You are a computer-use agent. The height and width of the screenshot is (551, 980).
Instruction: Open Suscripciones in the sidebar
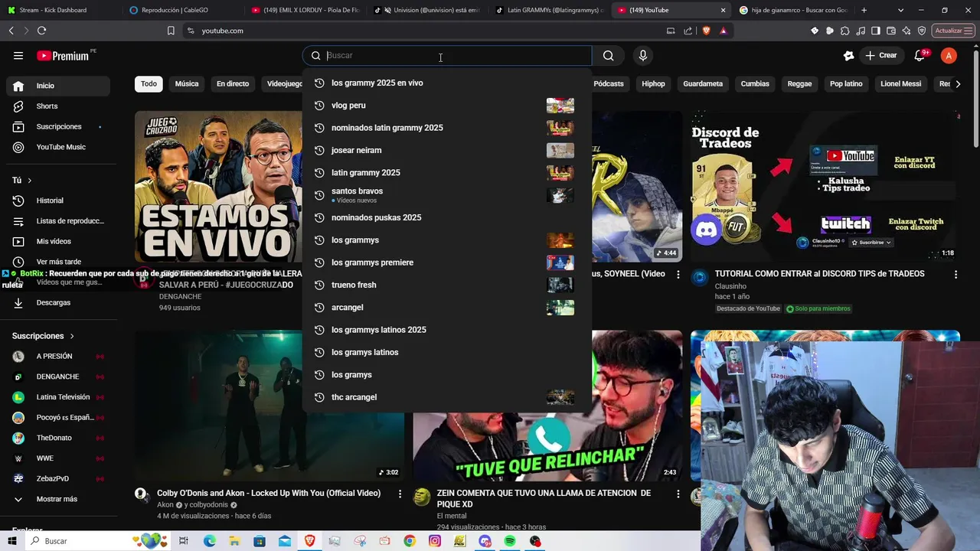[x=58, y=126]
